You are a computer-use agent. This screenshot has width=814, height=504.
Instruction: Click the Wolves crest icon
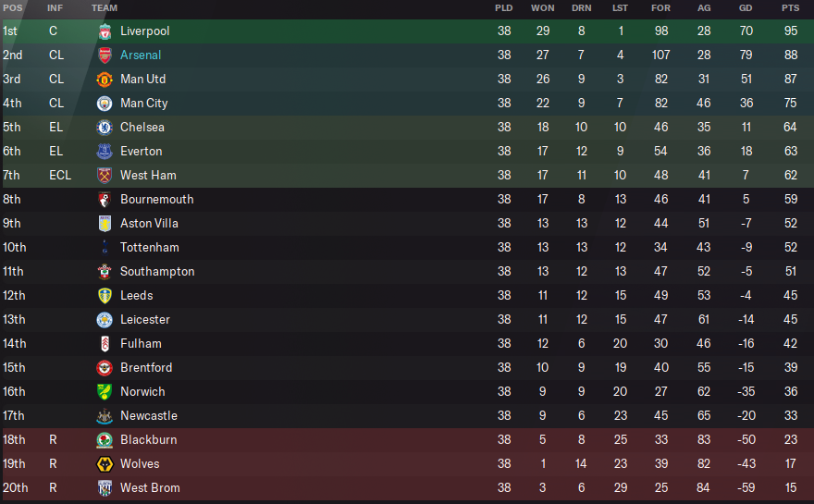tap(105, 464)
